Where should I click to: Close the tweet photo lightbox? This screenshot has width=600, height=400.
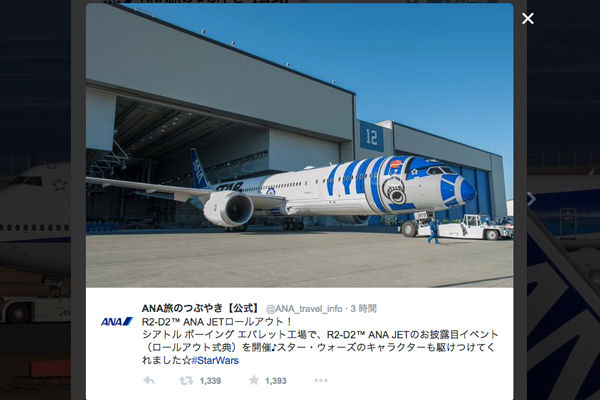pos(528,18)
